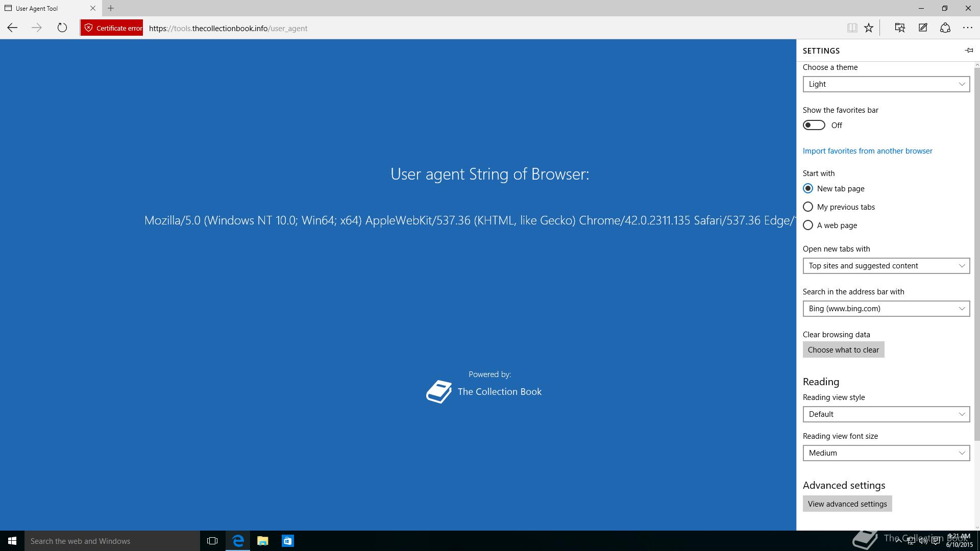Click the user agent string text
This screenshot has height=551, width=980.
tap(470, 220)
